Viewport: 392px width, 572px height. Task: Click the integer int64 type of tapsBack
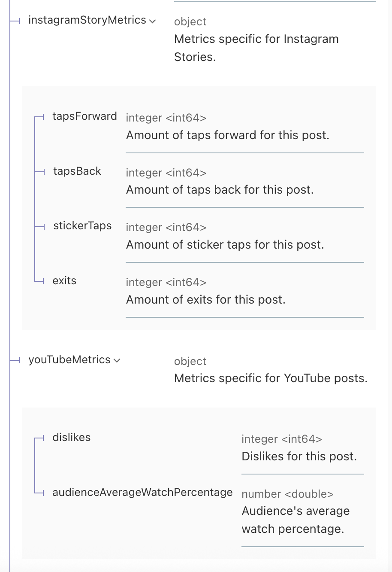click(166, 173)
